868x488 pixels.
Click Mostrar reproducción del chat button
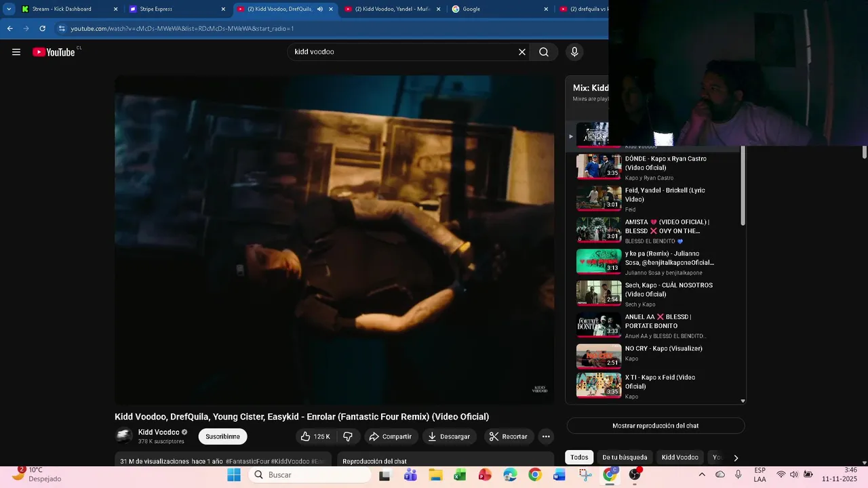click(655, 426)
